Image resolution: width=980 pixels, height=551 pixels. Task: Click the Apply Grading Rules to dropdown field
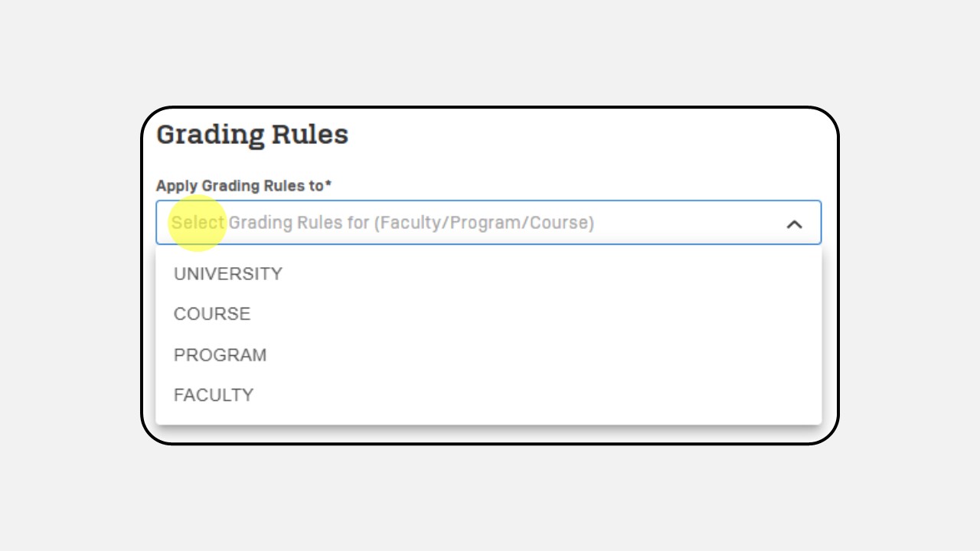click(x=488, y=223)
